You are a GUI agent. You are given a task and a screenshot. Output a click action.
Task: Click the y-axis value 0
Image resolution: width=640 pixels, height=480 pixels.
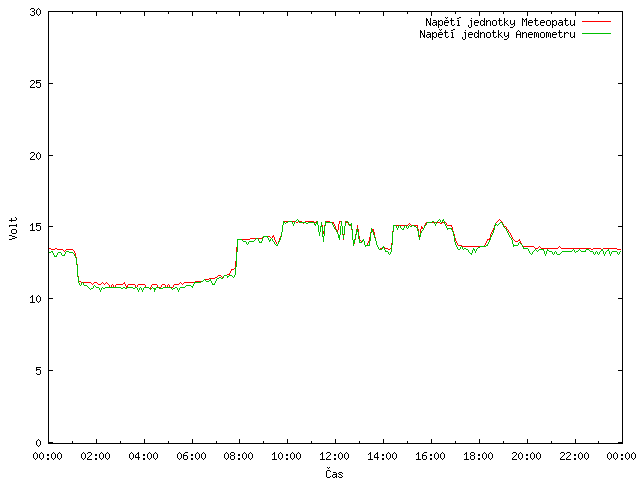point(39,443)
